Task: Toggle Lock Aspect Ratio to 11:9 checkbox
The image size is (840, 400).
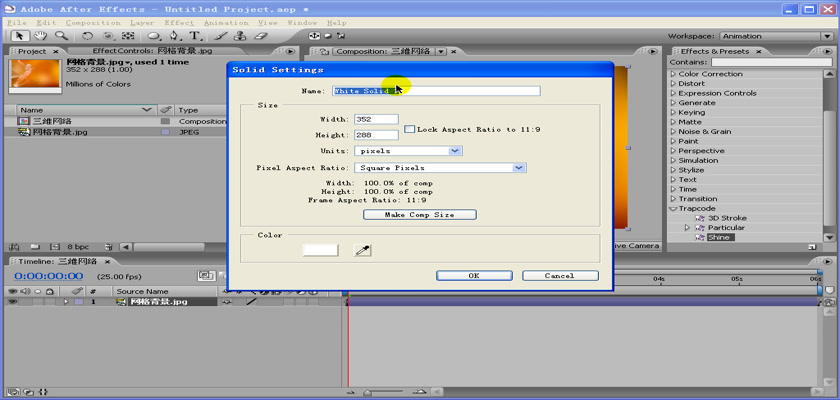Action: [409, 129]
